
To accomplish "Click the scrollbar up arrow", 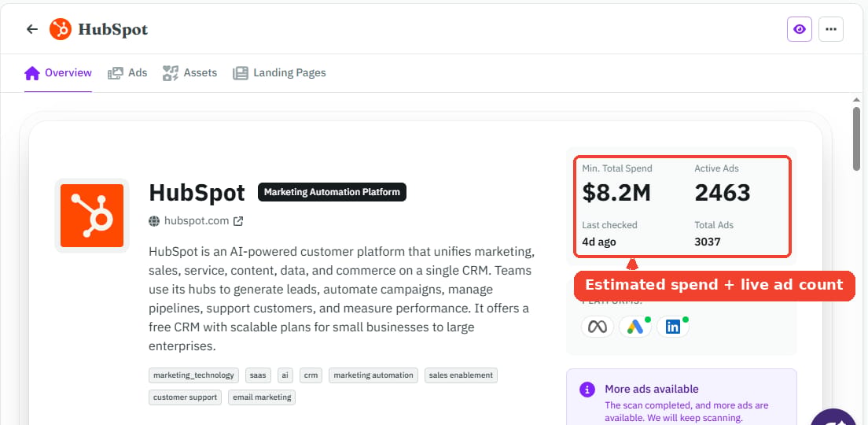I will tap(856, 99).
